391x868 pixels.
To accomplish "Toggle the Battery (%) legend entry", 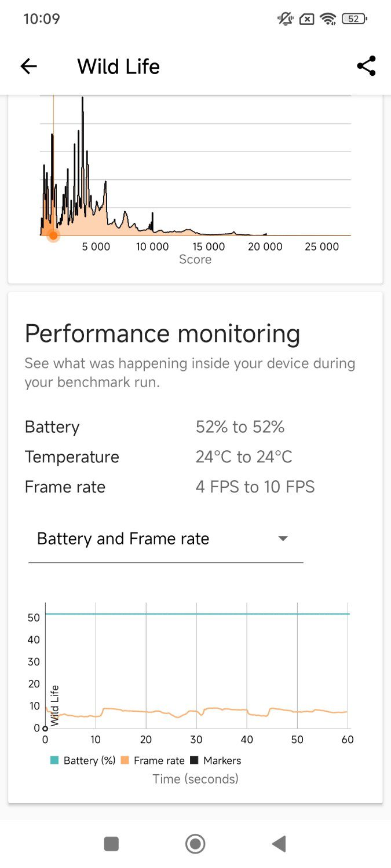I will click(83, 760).
